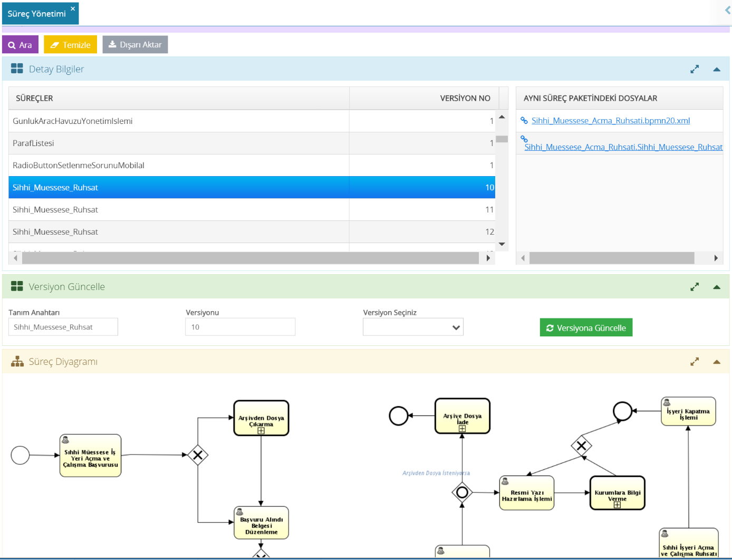Click the grid icon next to Versiyon Güncelle
This screenshot has height=560, width=732.
pos(17,286)
